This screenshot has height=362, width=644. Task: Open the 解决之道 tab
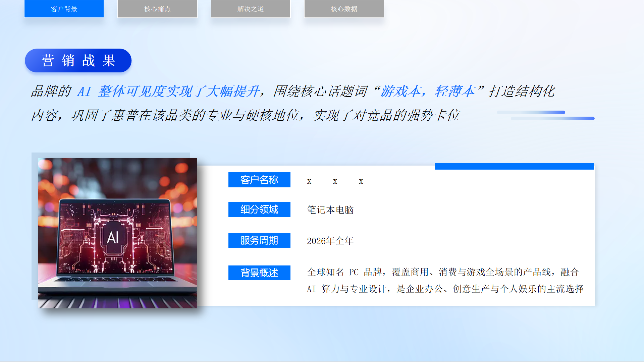click(x=251, y=9)
